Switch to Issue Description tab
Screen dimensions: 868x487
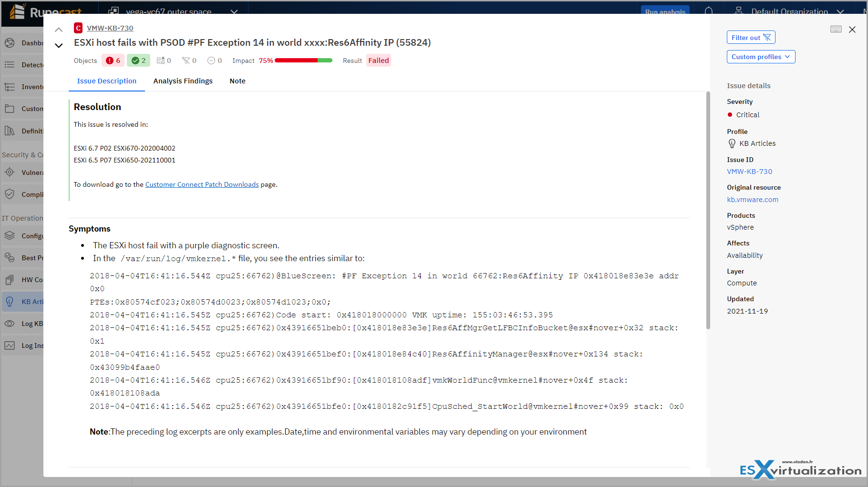(x=107, y=81)
